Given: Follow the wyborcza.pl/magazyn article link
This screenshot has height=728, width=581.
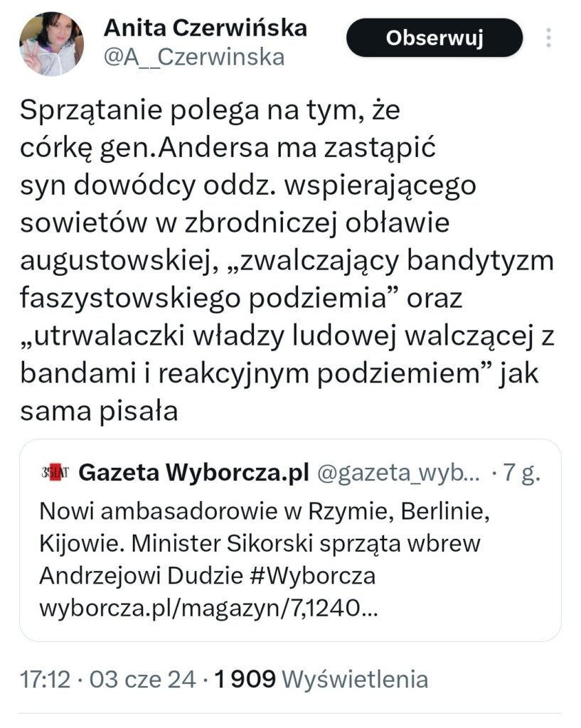Looking at the screenshot, I should coord(206,608).
